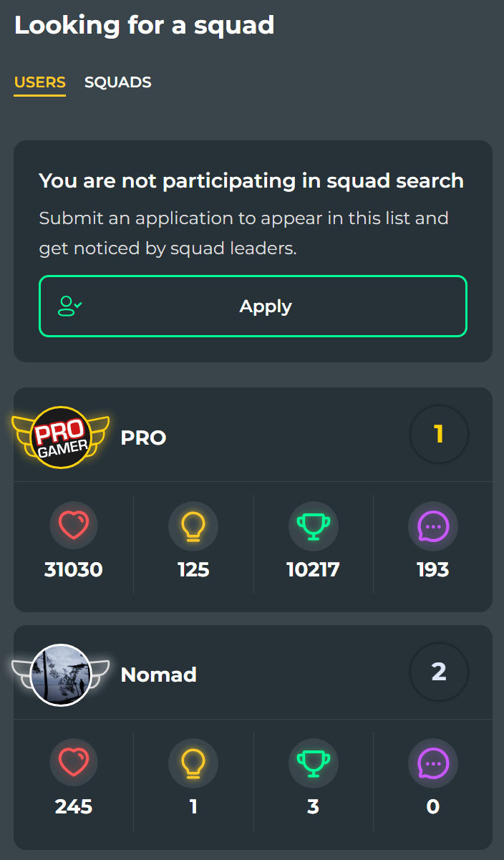Open the SQUADS tab
504x860 pixels.
(117, 82)
